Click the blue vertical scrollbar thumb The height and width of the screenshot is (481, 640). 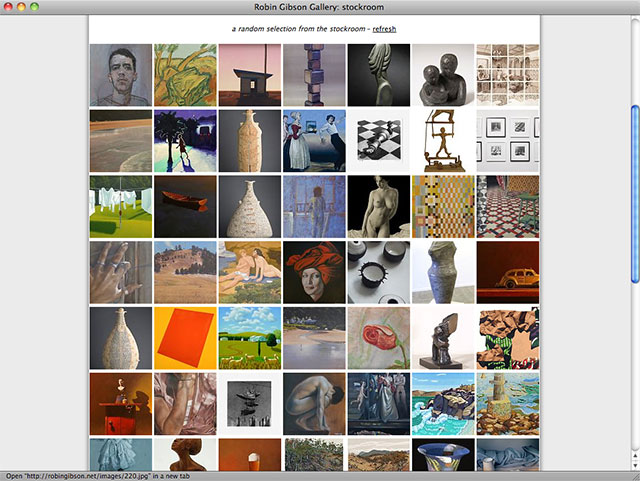(x=635, y=194)
